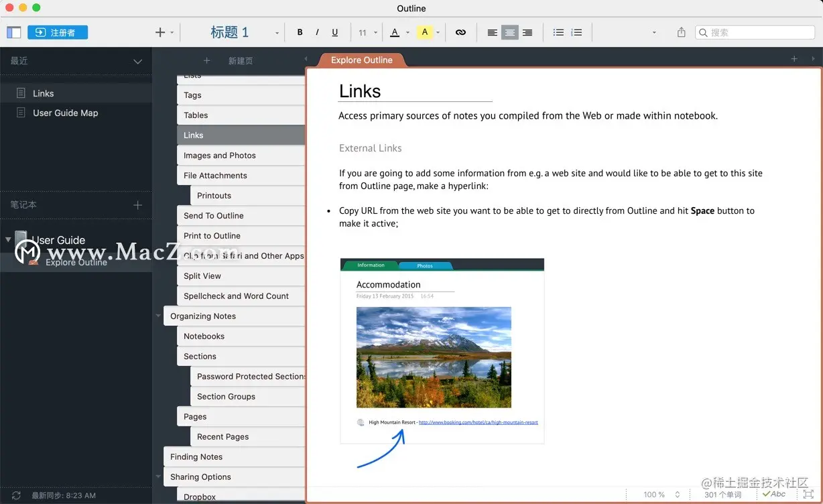
Task: Click the Accommodation screenshot image
Action: (x=442, y=351)
